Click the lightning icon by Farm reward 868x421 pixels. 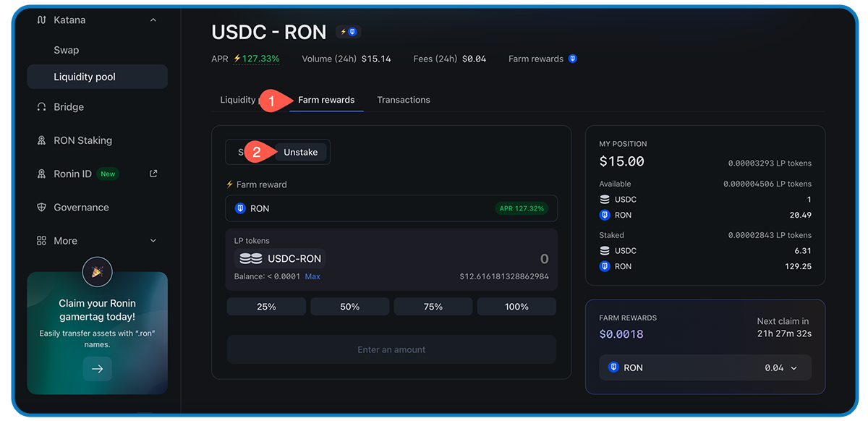pyautogui.click(x=230, y=184)
